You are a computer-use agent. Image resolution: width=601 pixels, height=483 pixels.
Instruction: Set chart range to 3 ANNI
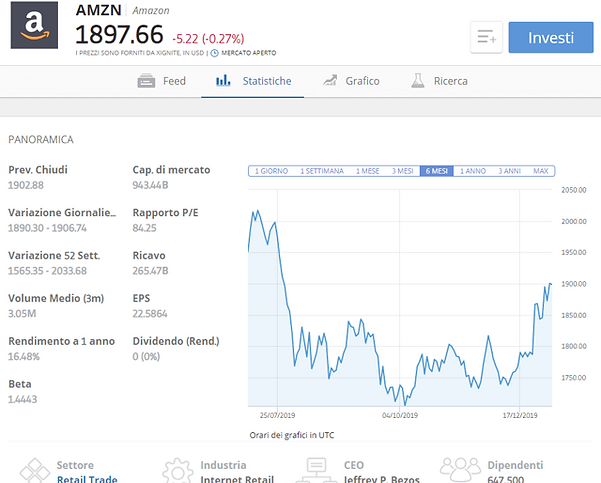[x=509, y=171]
